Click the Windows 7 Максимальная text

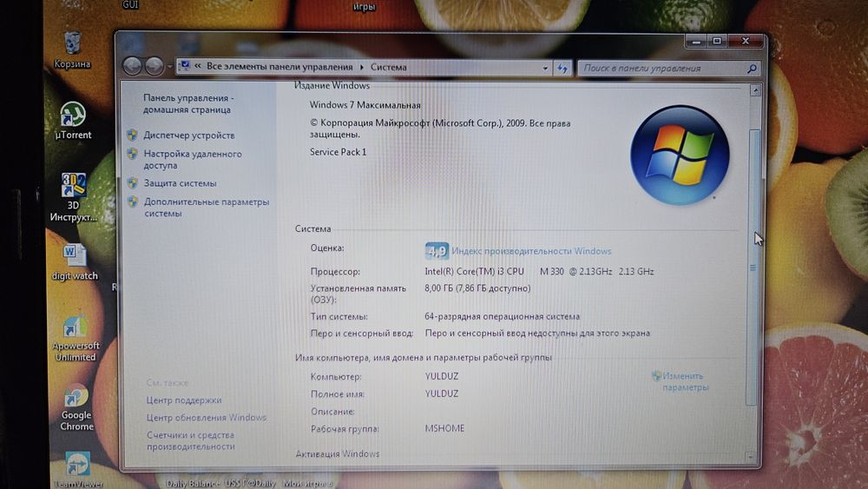click(x=365, y=105)
